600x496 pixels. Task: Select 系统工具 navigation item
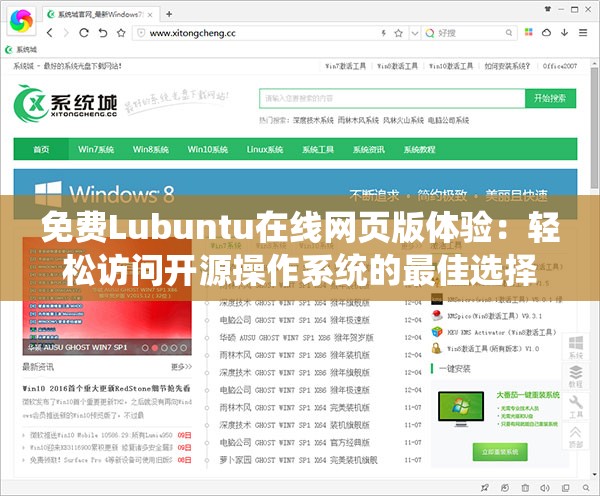pyautogui.click(x=318, y=149)
